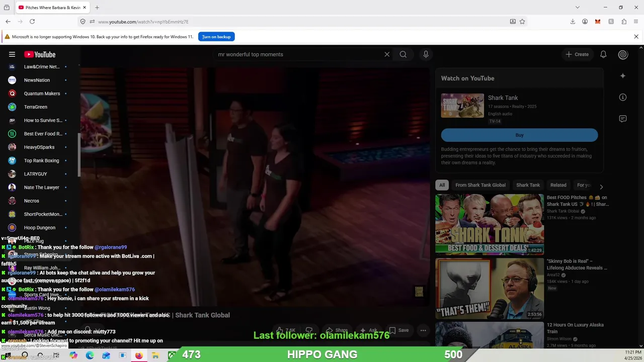Open Firefox application menu
644x362 pixels.
point(636,22)
